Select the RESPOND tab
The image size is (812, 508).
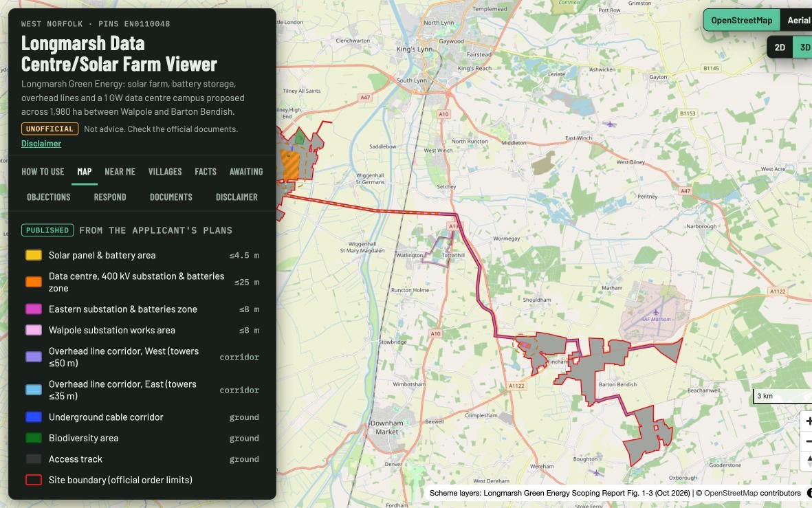point(110,197)
